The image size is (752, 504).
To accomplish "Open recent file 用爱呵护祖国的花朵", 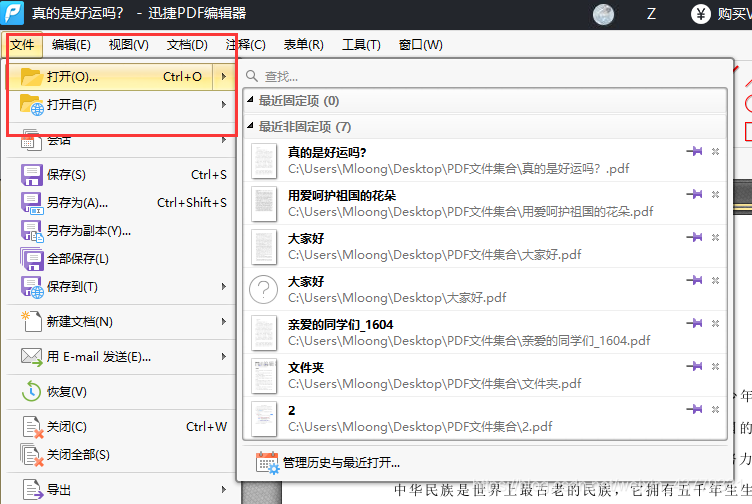I will 485,203.
